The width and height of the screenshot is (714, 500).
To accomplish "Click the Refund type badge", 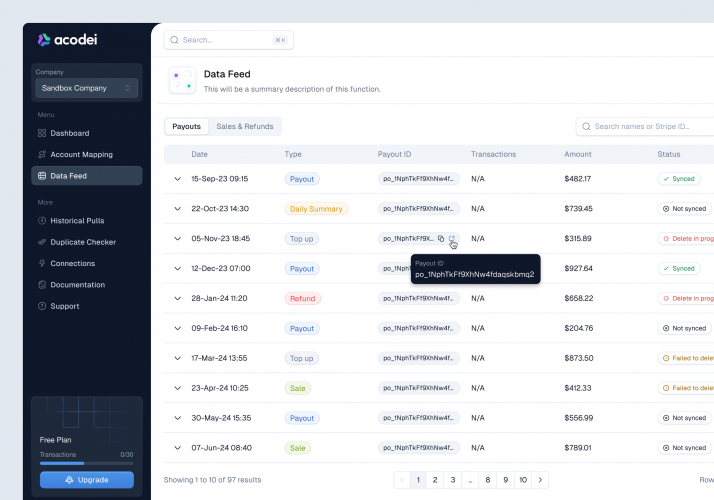I will [x=303, y=299].
